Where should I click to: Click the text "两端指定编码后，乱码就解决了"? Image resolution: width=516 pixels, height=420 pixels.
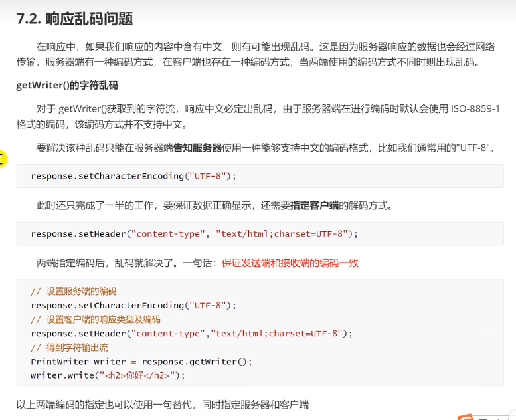pos(104,263)
